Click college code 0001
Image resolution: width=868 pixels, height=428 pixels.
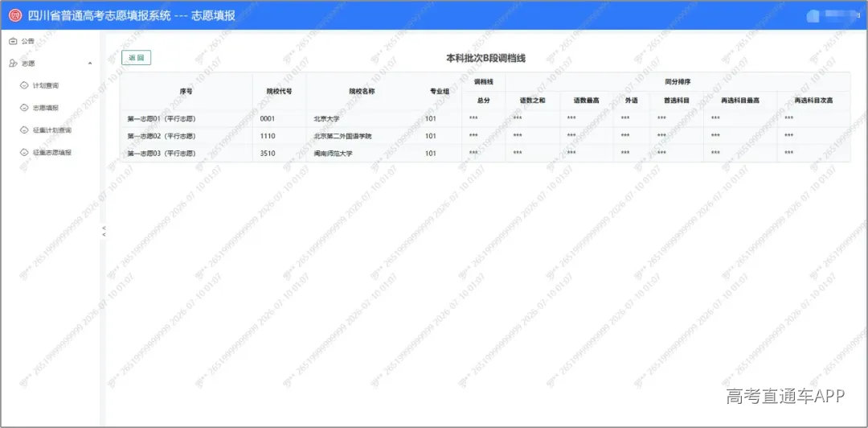[268, 118]
